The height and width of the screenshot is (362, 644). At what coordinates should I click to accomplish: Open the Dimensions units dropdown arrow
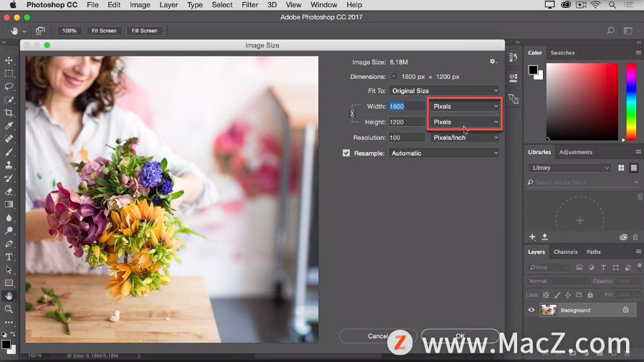point(394,76)
